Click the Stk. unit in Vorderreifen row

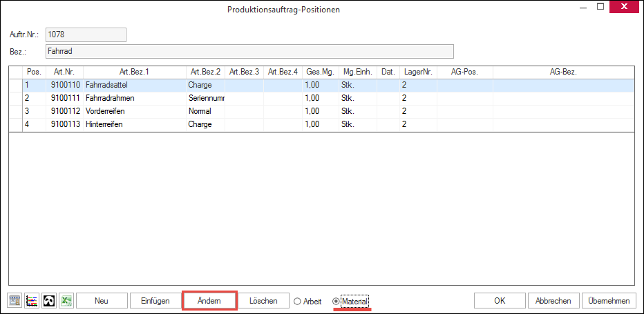click(358, 112)
